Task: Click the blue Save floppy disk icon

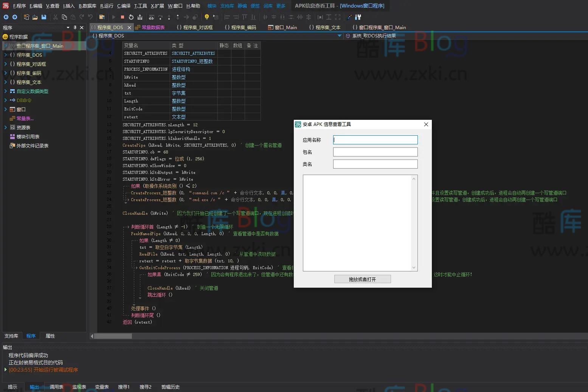Action: tap(44, 17)
